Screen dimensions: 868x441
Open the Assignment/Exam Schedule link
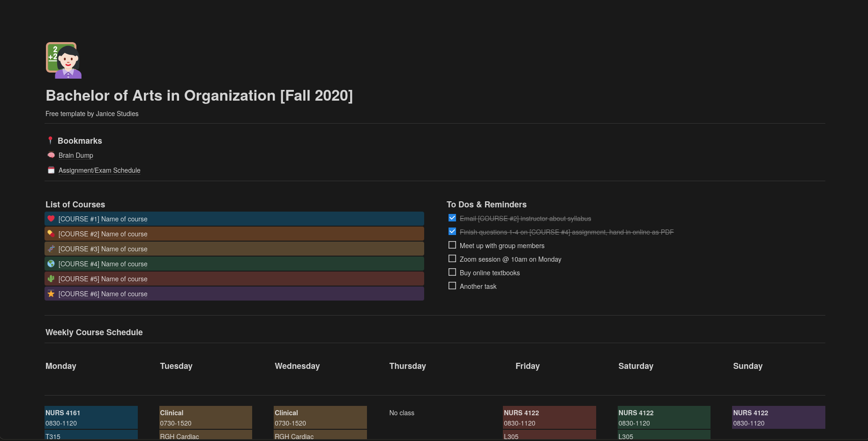(x=99, y=170)
